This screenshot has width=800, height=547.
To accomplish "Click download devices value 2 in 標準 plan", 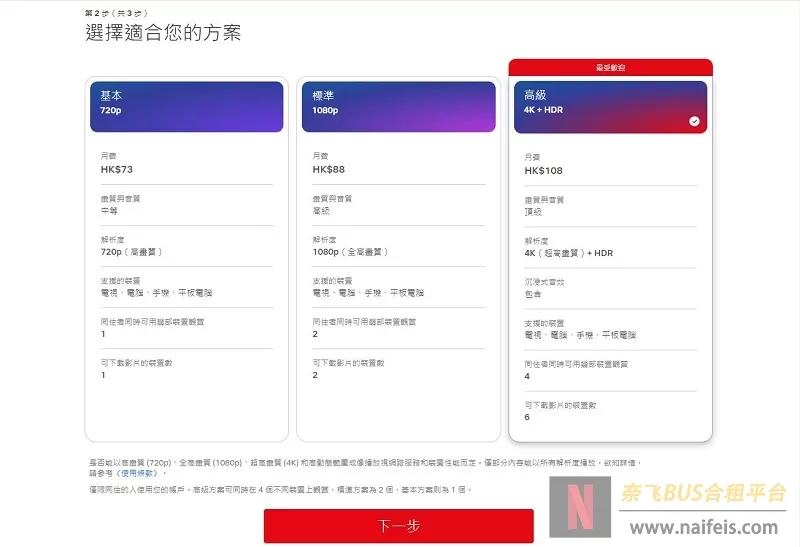I will [315, 375].
